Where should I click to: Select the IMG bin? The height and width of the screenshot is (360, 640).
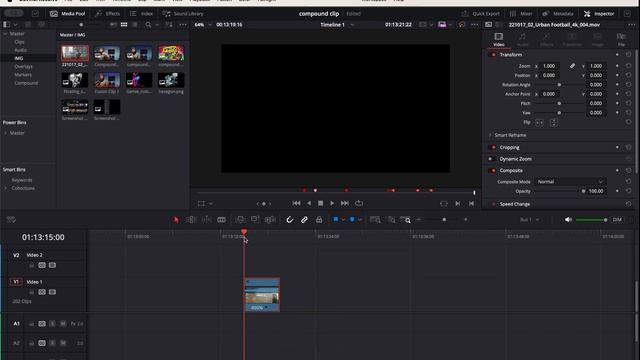(x=19, y=58)
